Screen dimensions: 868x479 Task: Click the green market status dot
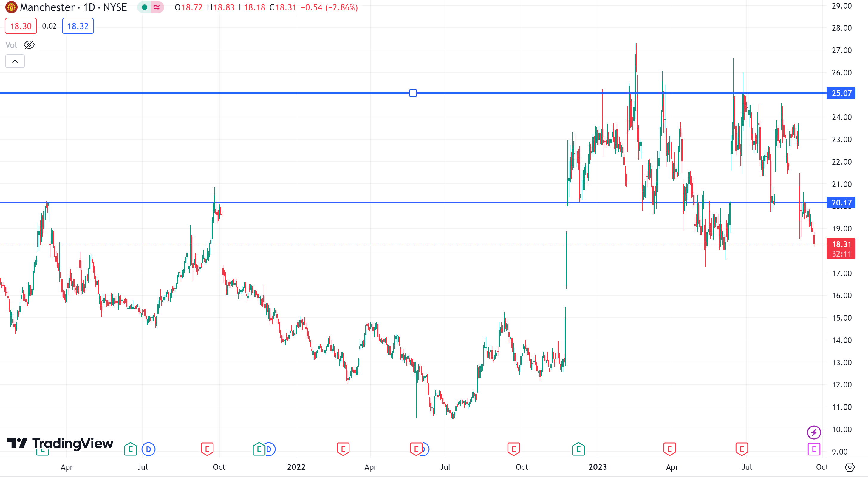coord(144,7)
